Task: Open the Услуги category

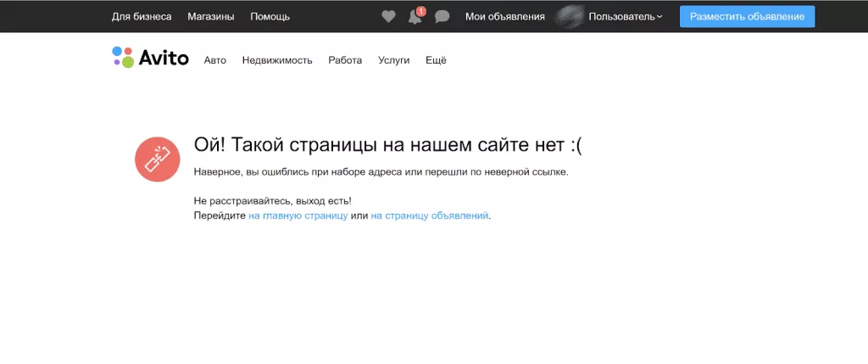Action: coord(394,60)
